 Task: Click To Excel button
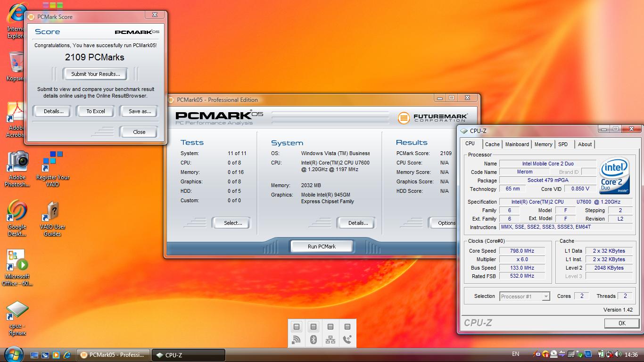coord(96,111)
